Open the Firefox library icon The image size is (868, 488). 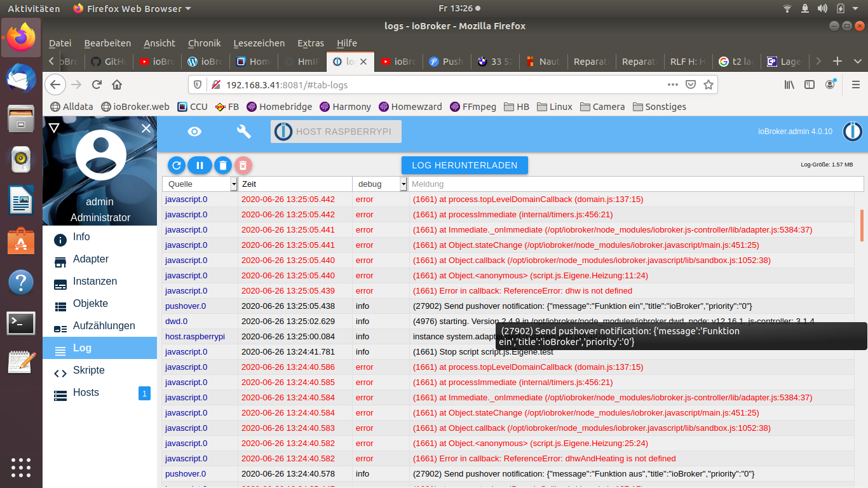789,85
